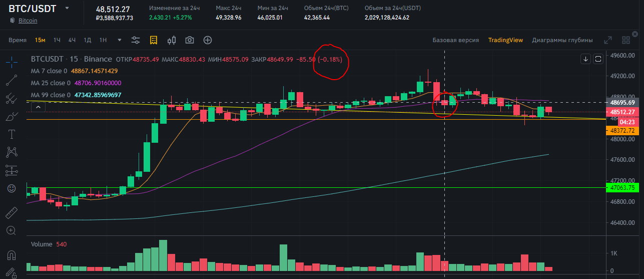Screen dimensions: 644x279
Task: Open the emoji icons tool
Action: click(11, 188)
